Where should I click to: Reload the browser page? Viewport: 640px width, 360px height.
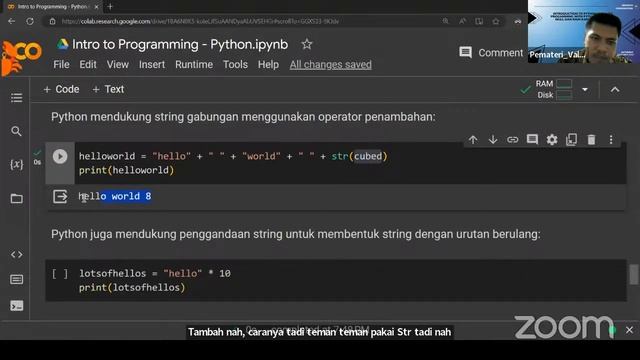[30, 21]
